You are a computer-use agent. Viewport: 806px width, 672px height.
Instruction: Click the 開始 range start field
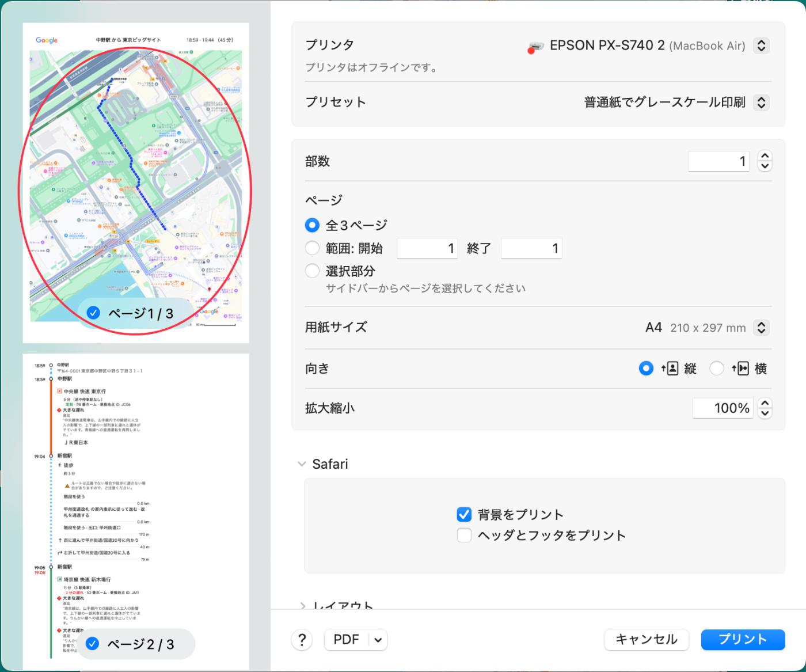coord(427,248)
